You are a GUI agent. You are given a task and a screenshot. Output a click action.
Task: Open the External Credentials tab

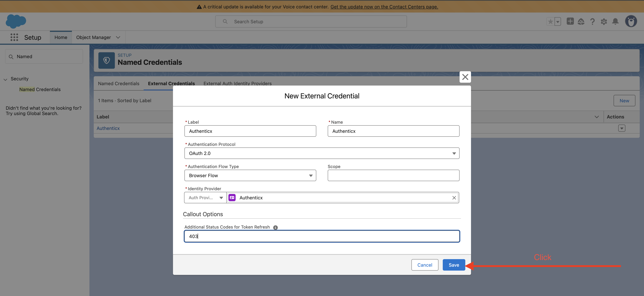(171, 84)
